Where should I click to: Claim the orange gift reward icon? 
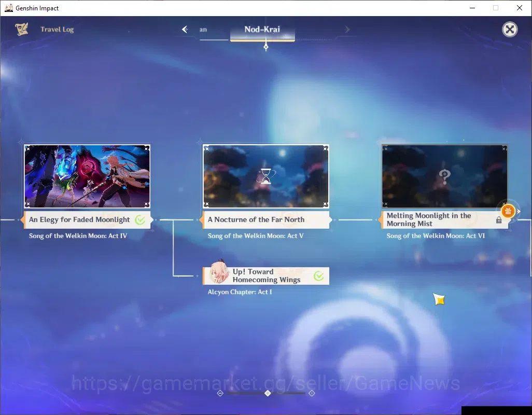[508, 211]
